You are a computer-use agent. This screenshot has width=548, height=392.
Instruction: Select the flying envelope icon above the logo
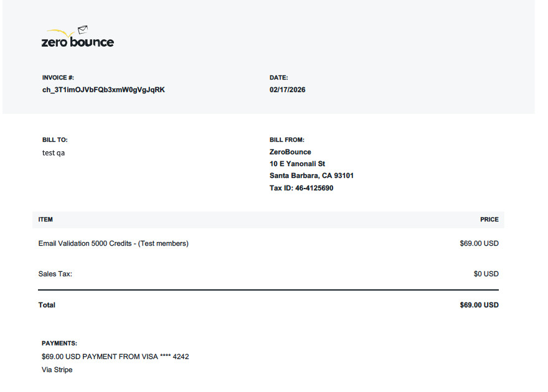82,29
